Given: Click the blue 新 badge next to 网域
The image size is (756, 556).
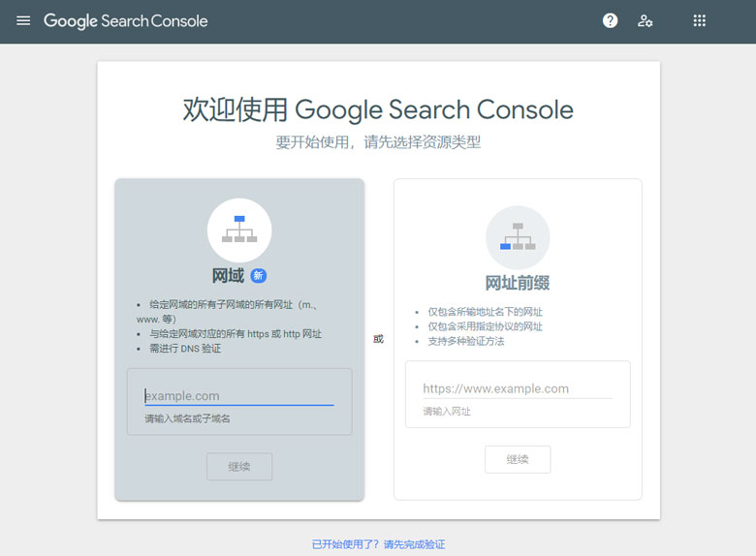Looking at the screenshot, I should coord(259,276).
